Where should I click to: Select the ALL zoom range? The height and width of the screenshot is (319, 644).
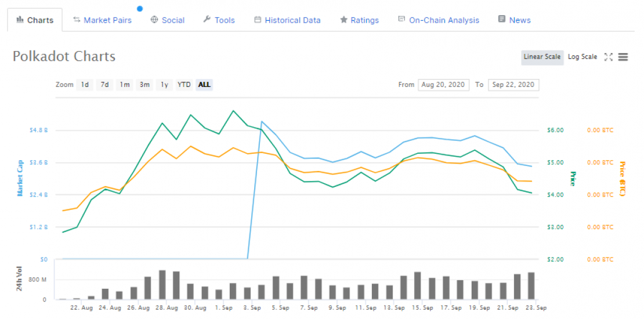click(204, 85)
